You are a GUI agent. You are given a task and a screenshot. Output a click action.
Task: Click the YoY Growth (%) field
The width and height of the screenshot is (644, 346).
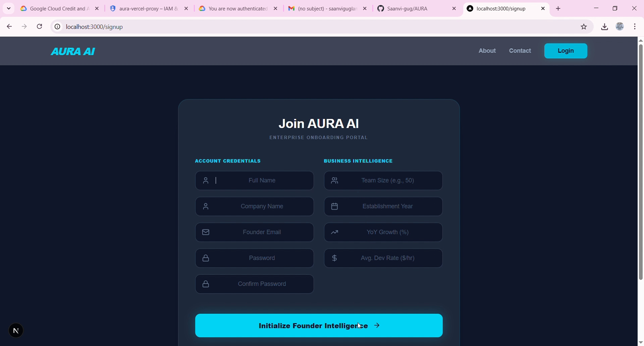pyautogui.click(x=384, y=232)
